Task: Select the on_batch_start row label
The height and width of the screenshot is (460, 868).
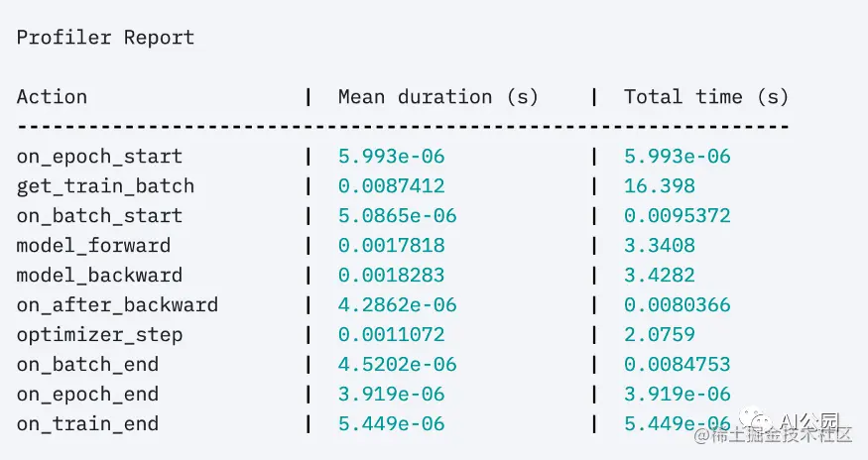Action: click(99, 216)
